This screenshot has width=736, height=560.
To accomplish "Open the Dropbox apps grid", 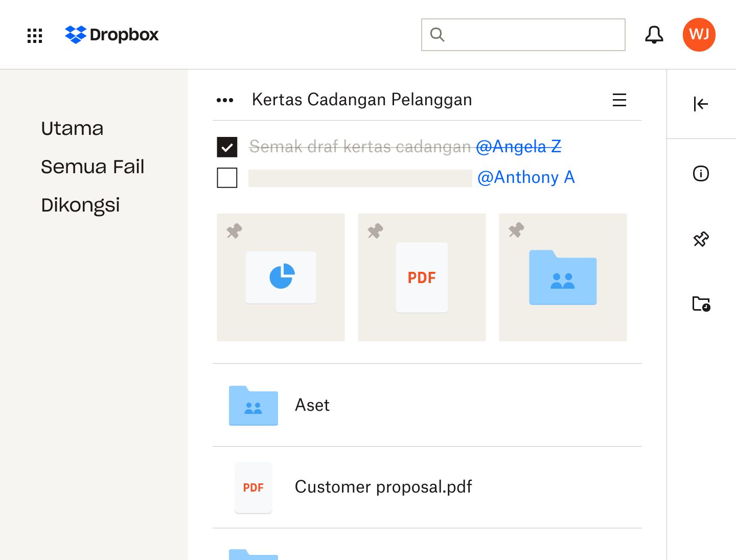I will [34, 35].
